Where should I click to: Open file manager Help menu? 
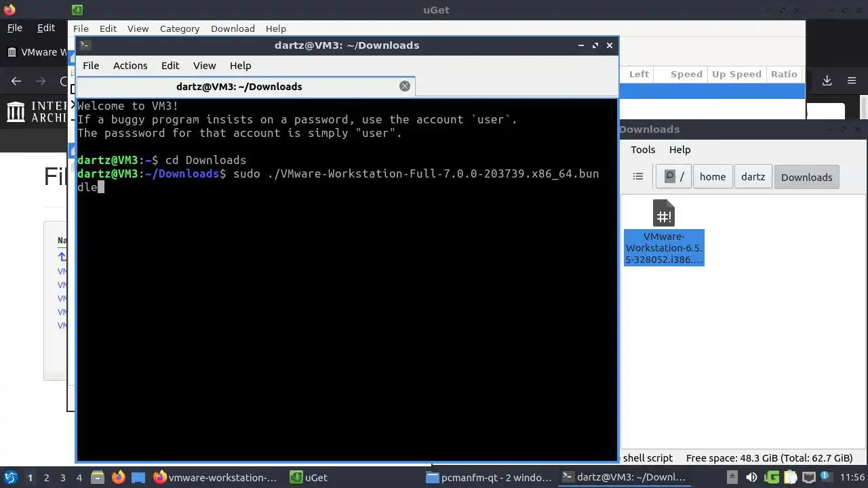tap(679, 150)
